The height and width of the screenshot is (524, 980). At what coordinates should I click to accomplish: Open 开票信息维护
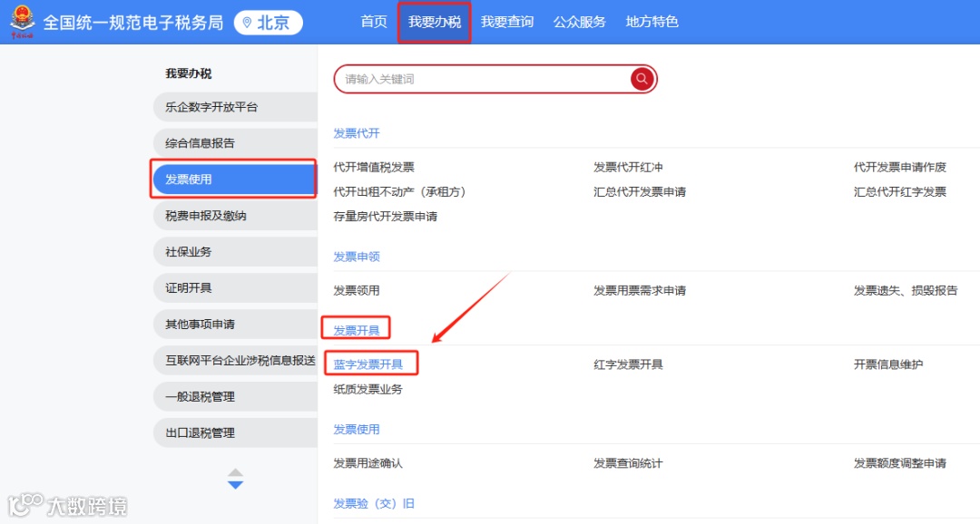pyautogui.click(x=888, y=363)
